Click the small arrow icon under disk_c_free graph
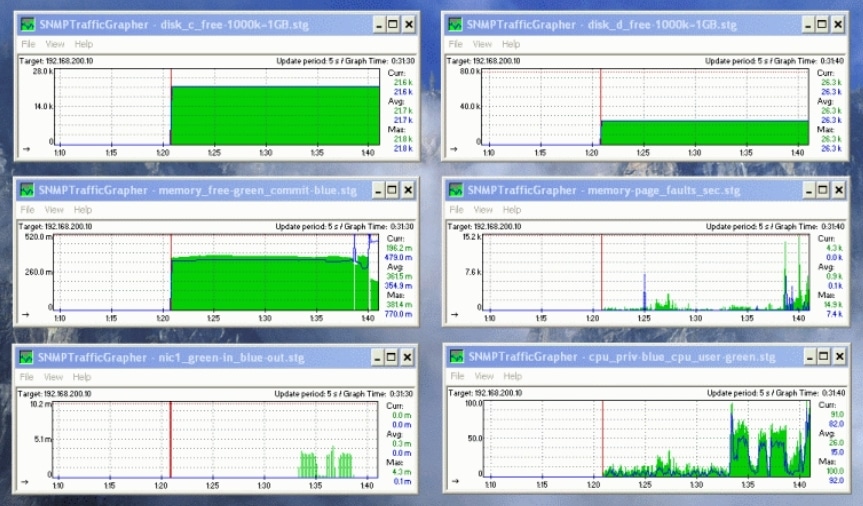Viewport: 863px width, 506px height. pos(26,149)
